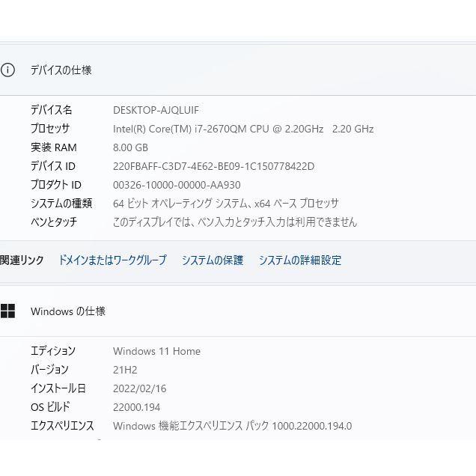Click the システムの種類 label
The image size is (476, 476).
[61, 204]
